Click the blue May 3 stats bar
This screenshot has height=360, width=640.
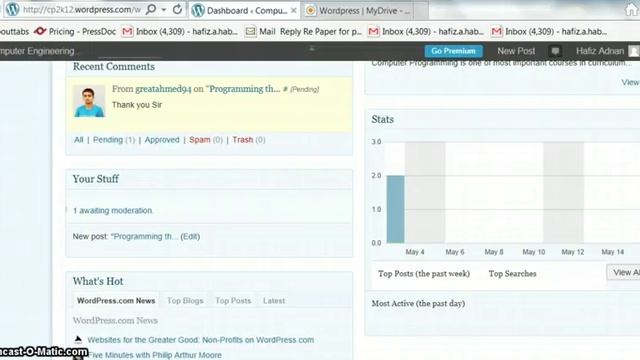point(396,209)
